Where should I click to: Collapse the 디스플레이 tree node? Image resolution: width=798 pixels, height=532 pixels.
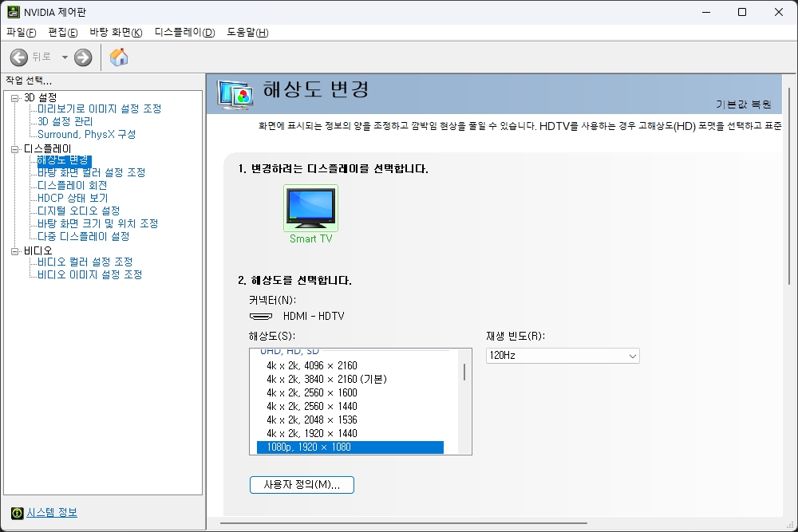(x=14, y=149)
